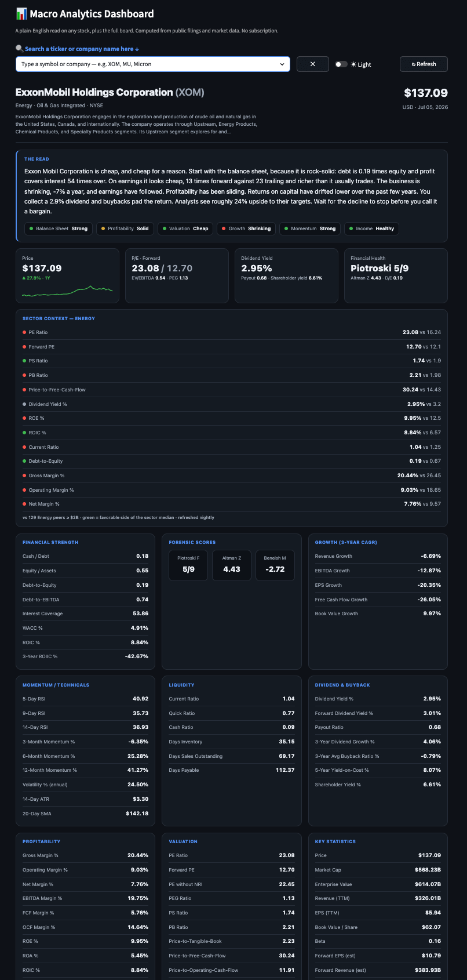The image size is (467, 980).
Task: Click the red dot beside Forward PE
Action: pyautogui.click(x=24, y=347)
